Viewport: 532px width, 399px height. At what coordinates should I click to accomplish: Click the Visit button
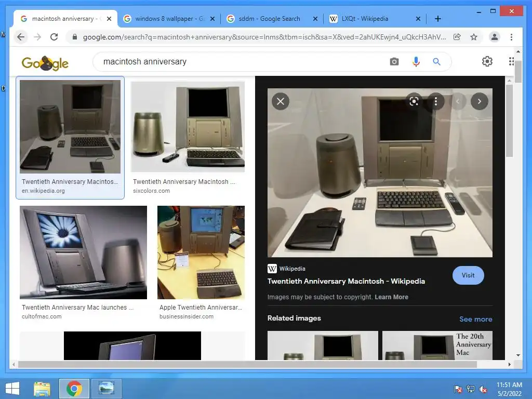pos(468,275)
